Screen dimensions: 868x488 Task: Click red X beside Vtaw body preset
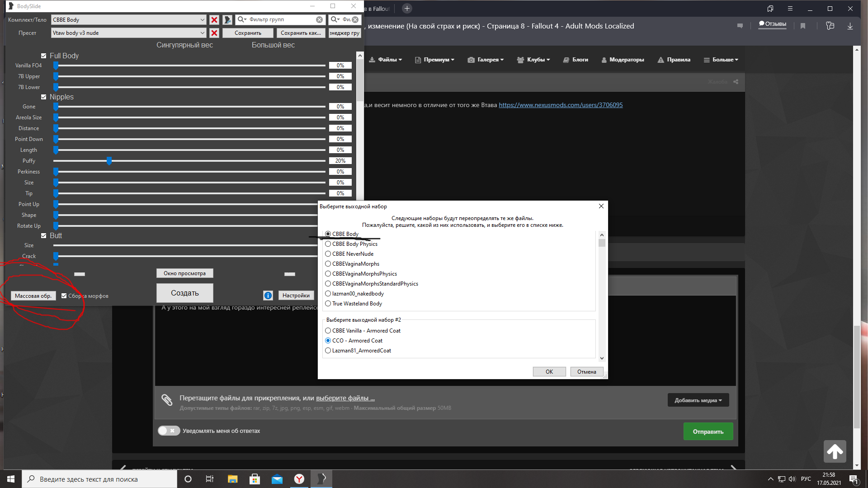click(x=214, y=33)
